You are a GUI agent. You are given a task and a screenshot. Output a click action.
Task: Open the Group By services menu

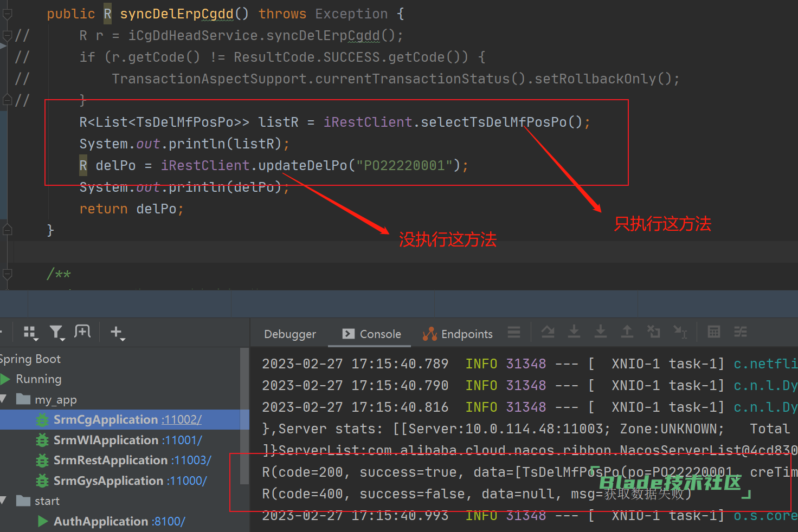click(x=30, y=332)
